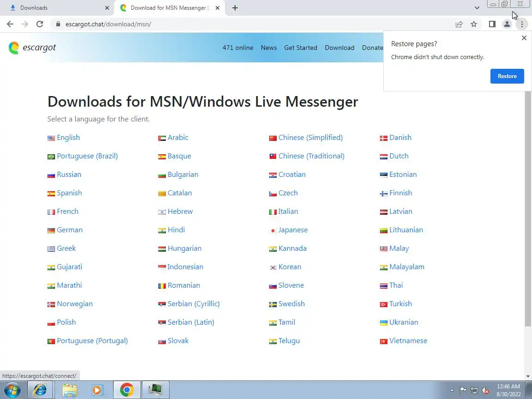Open the News nav item

(269, 48)
